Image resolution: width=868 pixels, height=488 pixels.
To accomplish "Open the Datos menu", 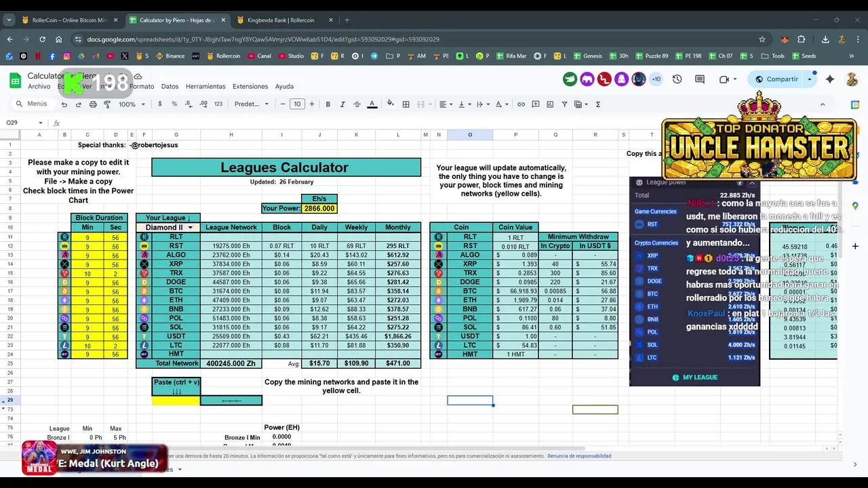I will (170, 87).
